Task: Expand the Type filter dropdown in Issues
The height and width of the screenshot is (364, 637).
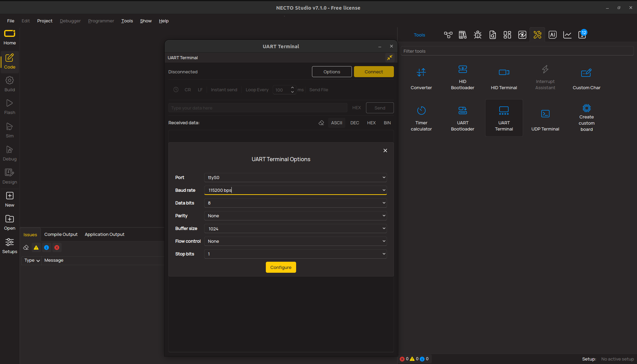Action: coord(32,260)
